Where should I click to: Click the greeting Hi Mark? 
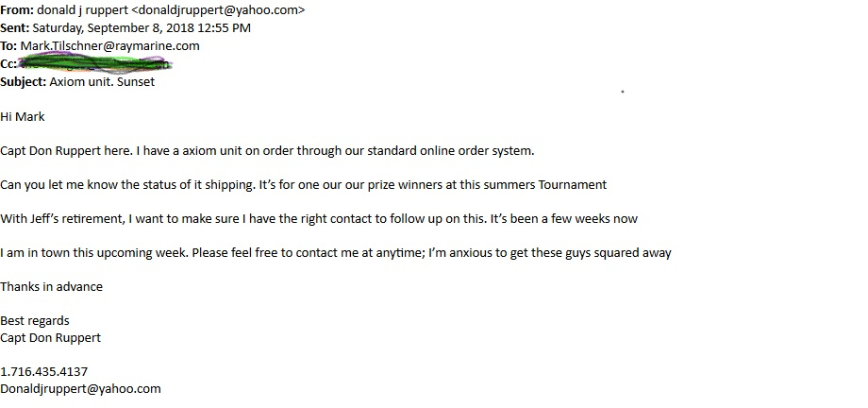[x=22, y=117]
